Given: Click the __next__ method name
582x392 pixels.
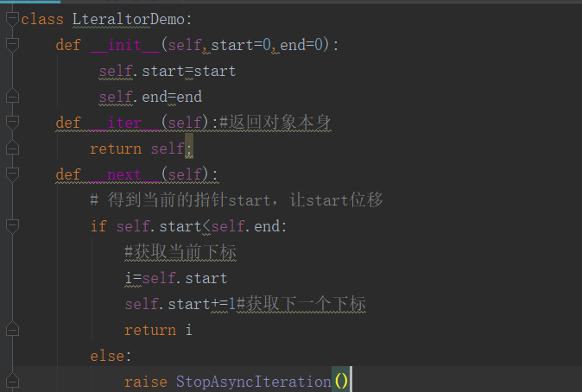Looking at the screenshot, I should pyautogui.click(x=124, y=174).
